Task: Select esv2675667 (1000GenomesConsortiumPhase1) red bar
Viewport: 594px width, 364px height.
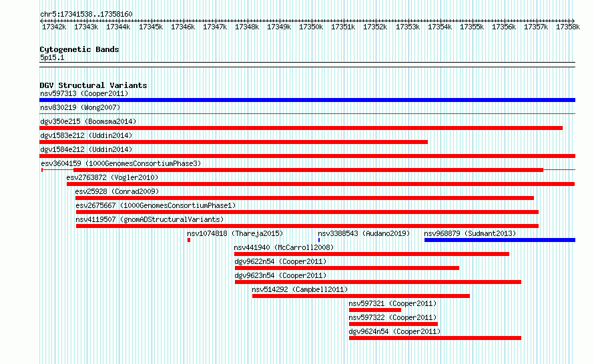Action: coord(307,212)
